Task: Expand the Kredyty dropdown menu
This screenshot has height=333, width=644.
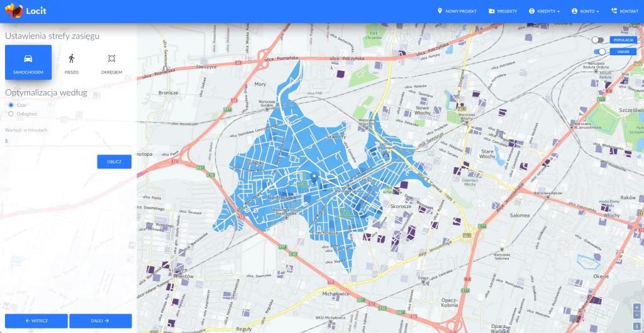Action: [x=544, y=11]
